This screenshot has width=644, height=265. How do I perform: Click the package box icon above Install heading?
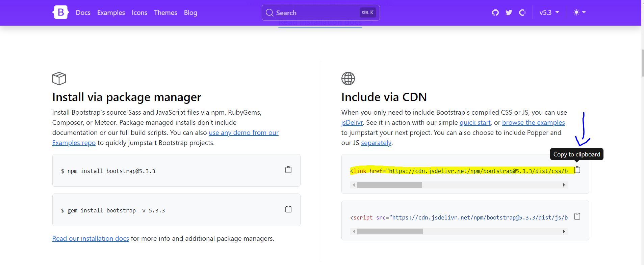59,79
